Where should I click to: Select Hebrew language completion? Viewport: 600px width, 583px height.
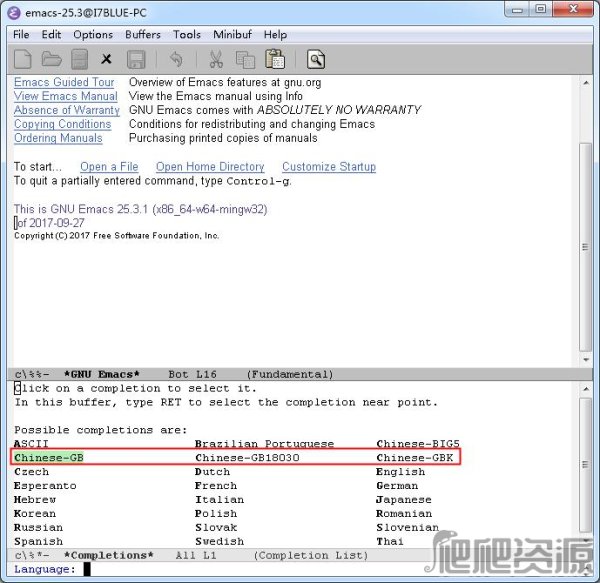[35, 500]
